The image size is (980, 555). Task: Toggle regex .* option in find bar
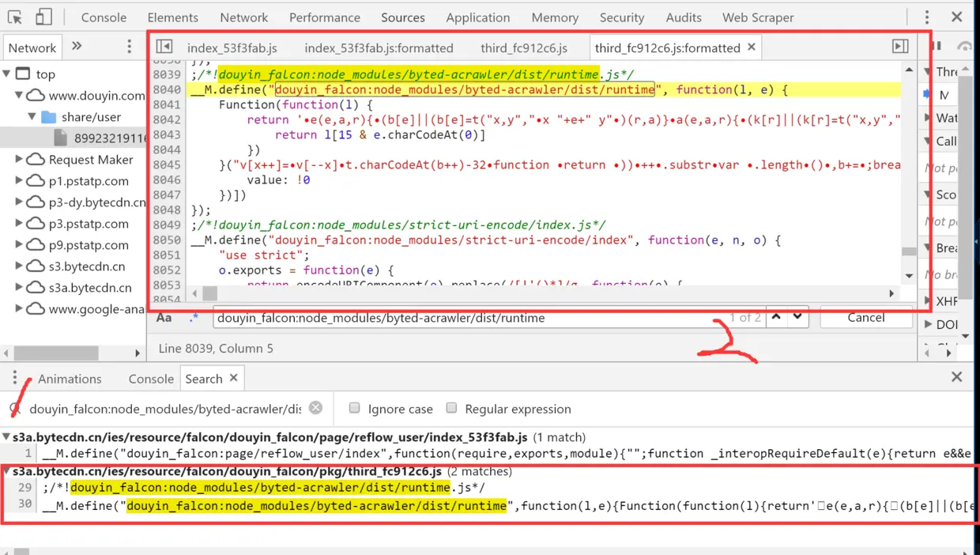click(194, 318)
